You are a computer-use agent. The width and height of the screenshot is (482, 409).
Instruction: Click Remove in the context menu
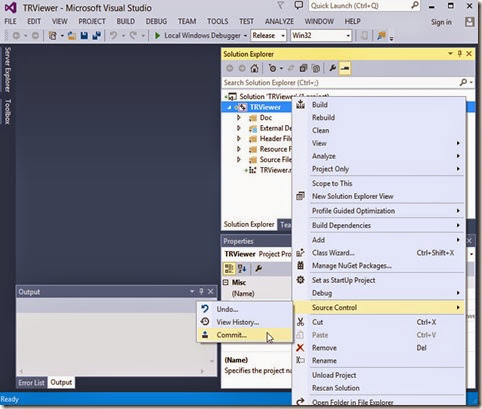click(x=379, y=348)
